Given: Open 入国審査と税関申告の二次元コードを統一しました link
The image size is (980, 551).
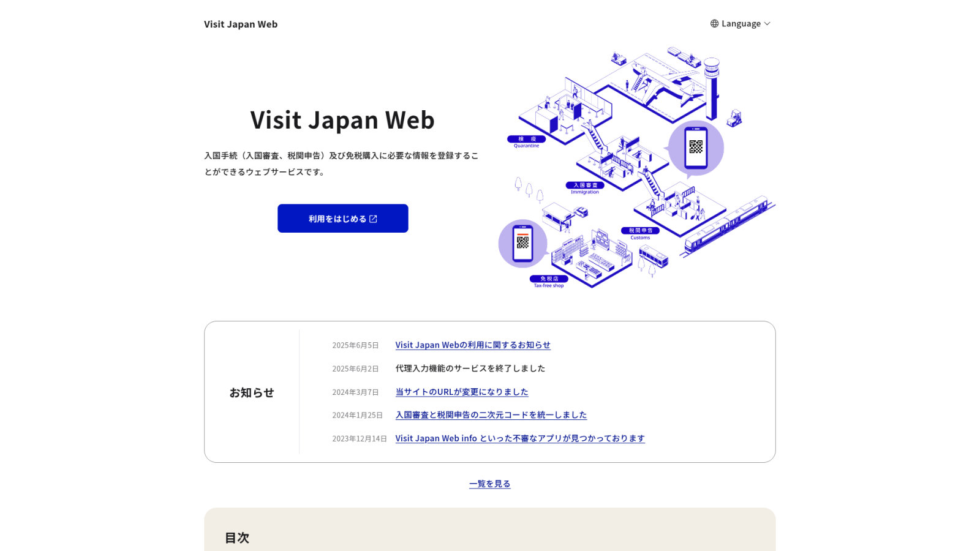Looking at the screenshot, I should pos(491,415).
